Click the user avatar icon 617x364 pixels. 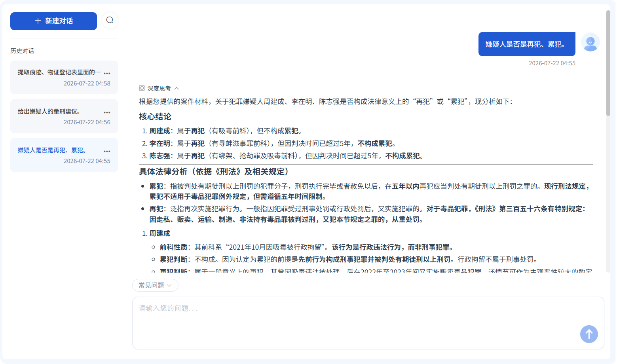(x=590, y=42)
